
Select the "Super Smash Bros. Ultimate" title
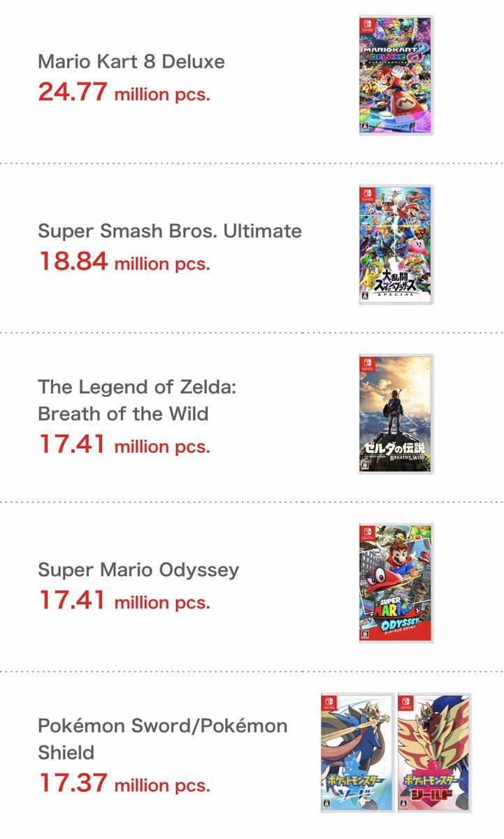170,231
